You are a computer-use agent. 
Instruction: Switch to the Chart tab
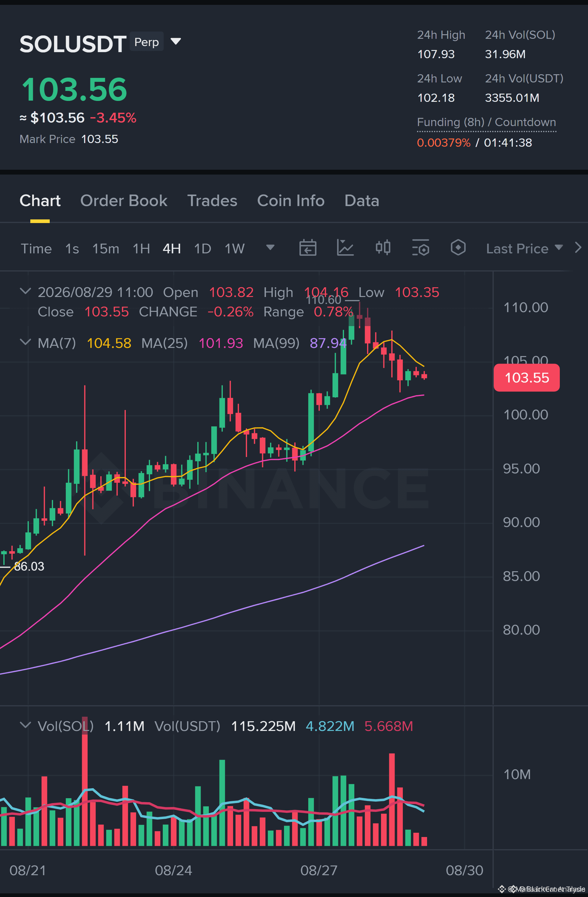coord(40,201)
